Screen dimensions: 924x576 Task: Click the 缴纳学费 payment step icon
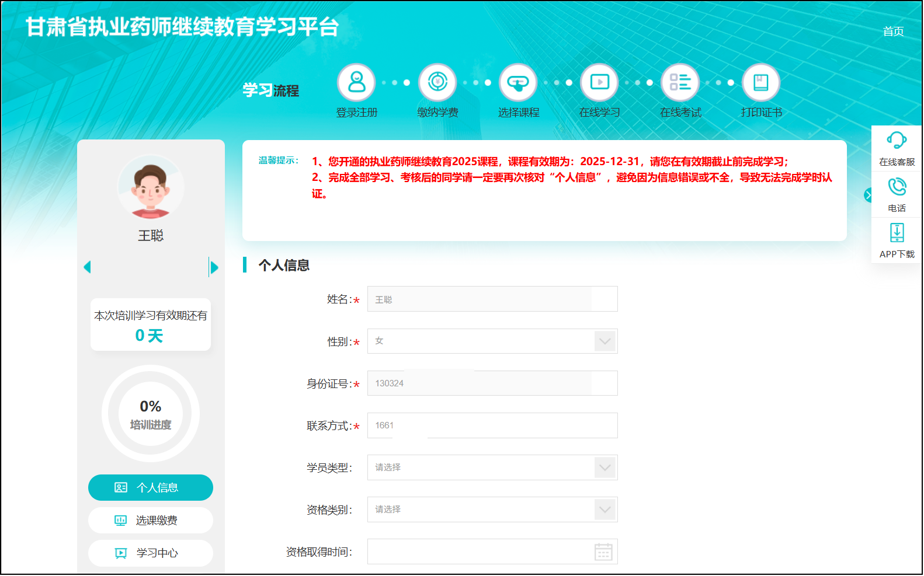pyautogui.click(x=437, y=83)
